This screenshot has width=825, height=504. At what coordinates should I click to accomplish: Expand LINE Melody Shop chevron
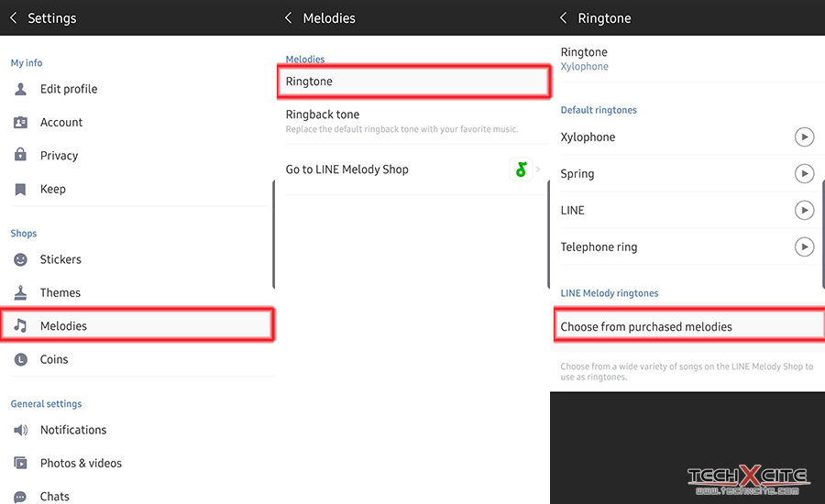[538, 170]
